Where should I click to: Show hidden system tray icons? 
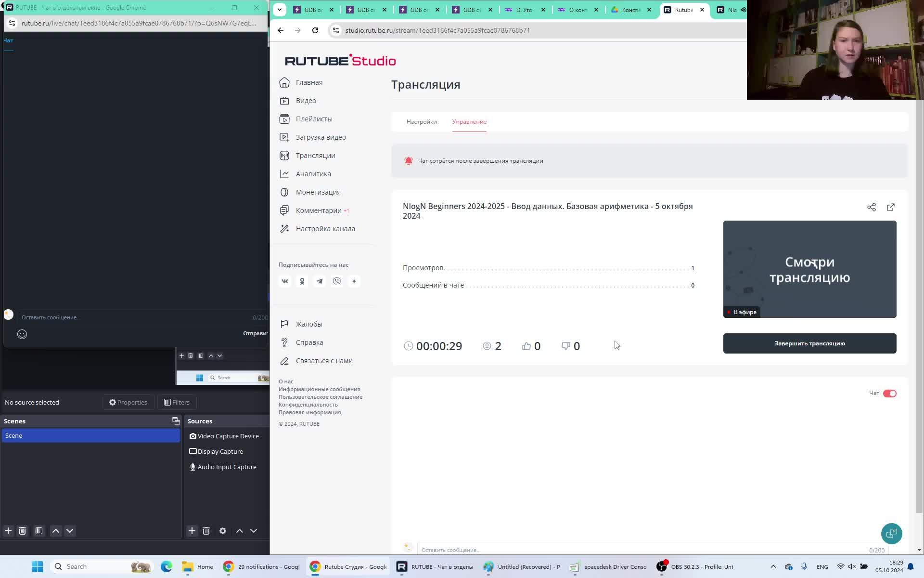[x=773, y=566]
